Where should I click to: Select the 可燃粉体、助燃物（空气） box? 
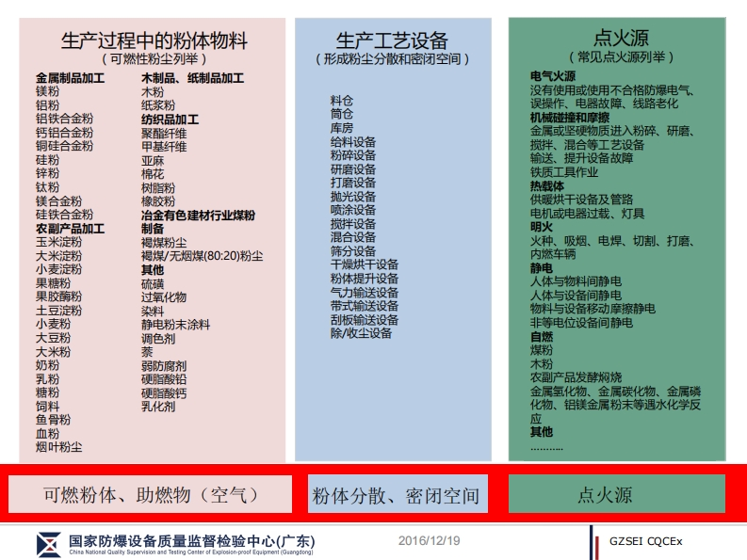(151, 494)
